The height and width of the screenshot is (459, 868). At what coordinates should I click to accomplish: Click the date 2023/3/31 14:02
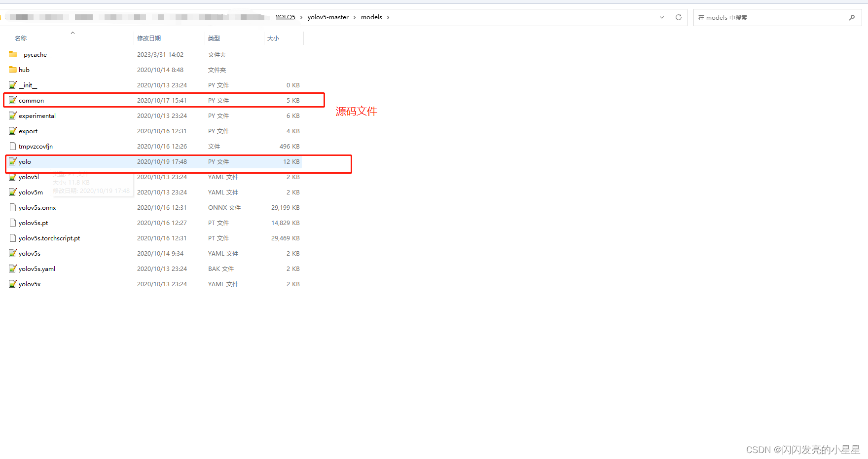tap(160, 55)
